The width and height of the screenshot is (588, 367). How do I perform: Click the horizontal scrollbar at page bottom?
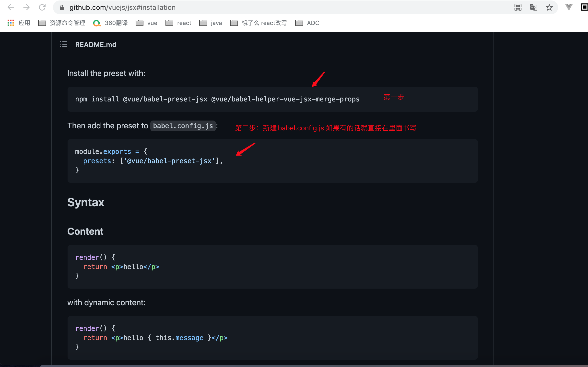314,366
